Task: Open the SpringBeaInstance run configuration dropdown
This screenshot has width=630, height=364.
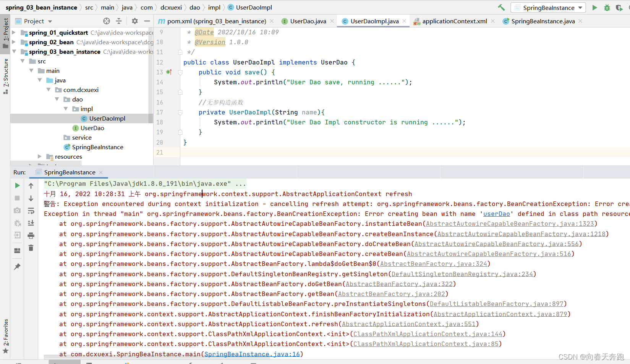Action: tap(548, 8)
